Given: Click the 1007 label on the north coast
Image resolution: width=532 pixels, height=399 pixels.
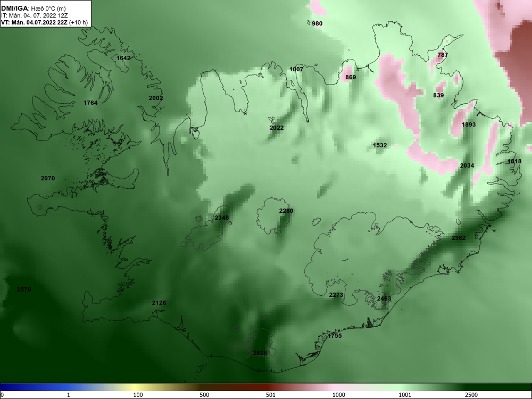Looking at the screenshot, I should click(296, 69).
